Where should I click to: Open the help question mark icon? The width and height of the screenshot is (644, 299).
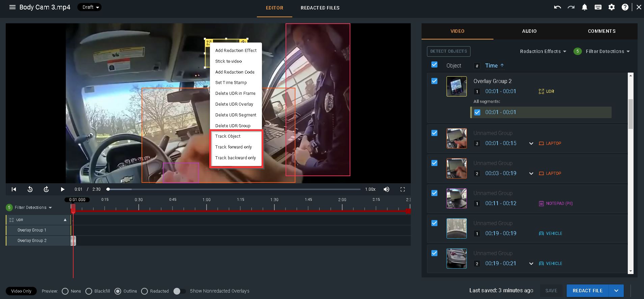[x=625, y=7]
